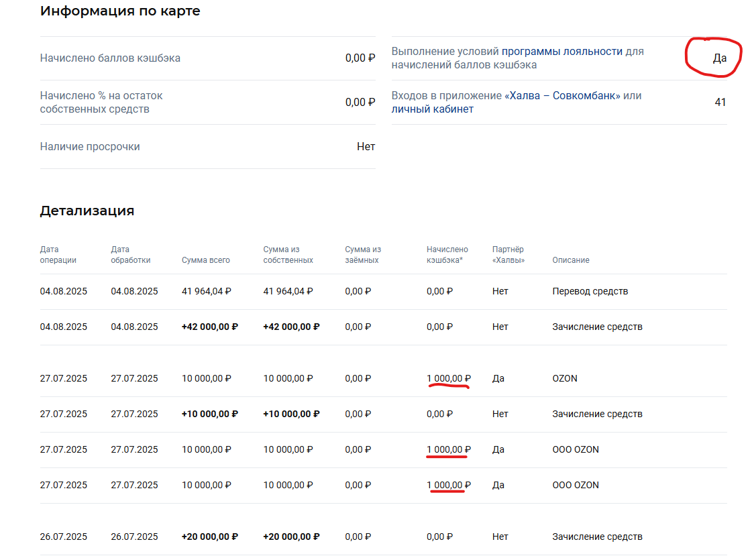Image resolution: width=750 pixels, height=560 pixels.
Task: Click the «Описание» column header
Action: click(571, 260)
